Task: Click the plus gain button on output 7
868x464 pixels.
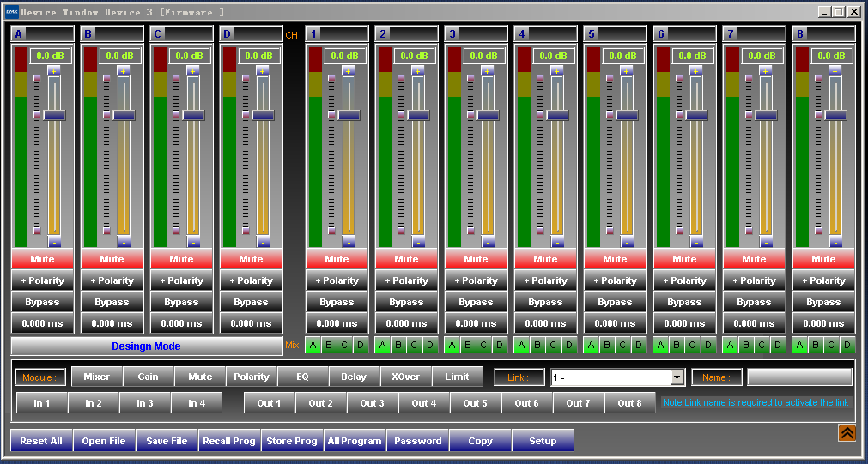Action: pos(766,71)
